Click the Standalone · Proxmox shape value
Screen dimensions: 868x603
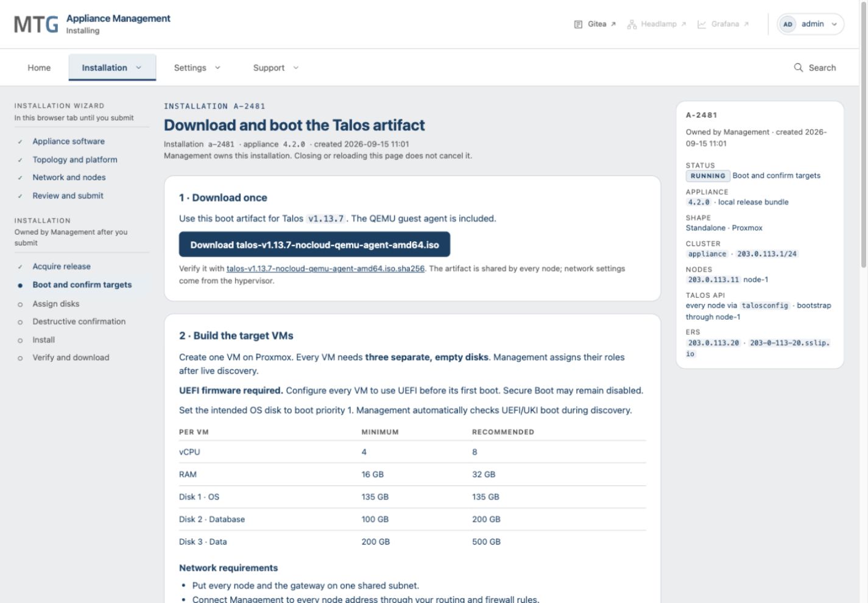pyautogui.click(x=724, y=228)
